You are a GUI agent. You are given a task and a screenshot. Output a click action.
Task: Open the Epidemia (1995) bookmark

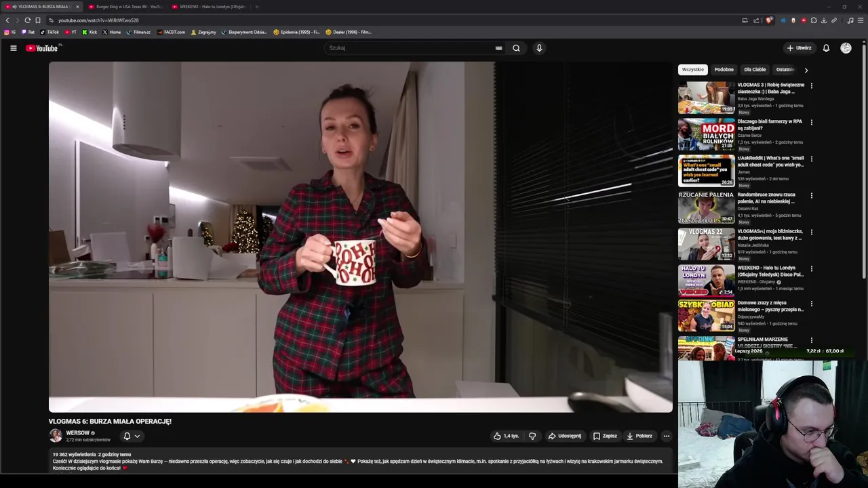[296, 32]
